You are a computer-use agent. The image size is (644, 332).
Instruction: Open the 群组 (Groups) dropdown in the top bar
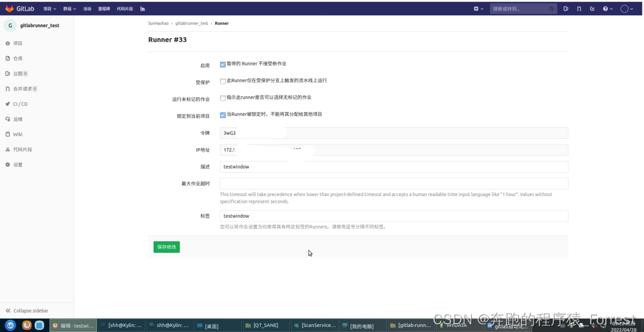tap(69, 9)
